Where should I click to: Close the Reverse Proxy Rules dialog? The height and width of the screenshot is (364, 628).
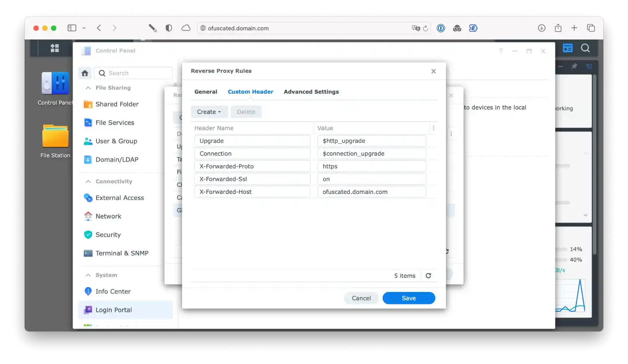tap(433, 71)
